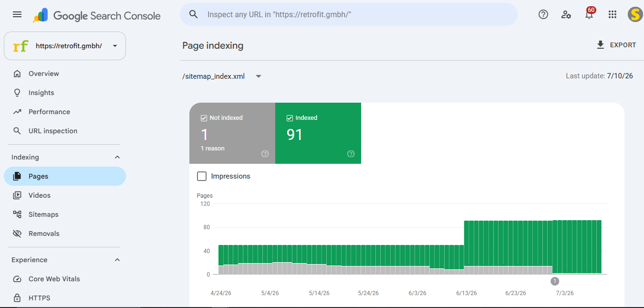Select the Indexed card showing 91
This screenshot has height=308, width=644.
(318, 133)
